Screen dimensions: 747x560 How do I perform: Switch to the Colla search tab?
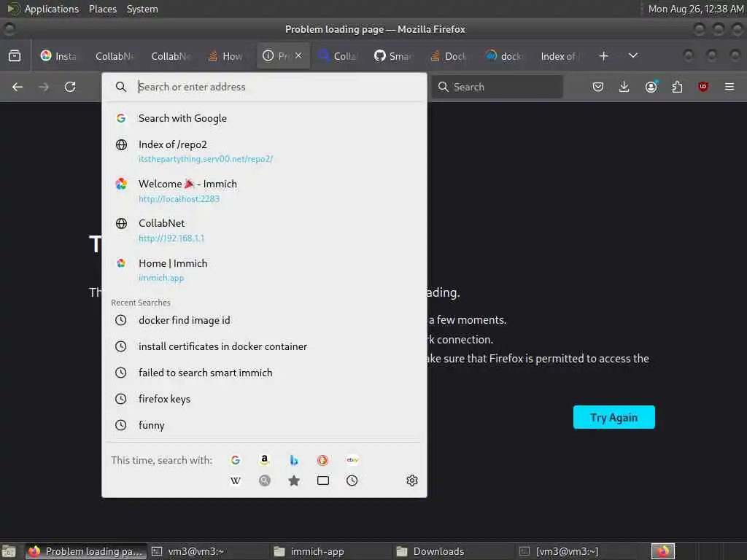[338, 55]
